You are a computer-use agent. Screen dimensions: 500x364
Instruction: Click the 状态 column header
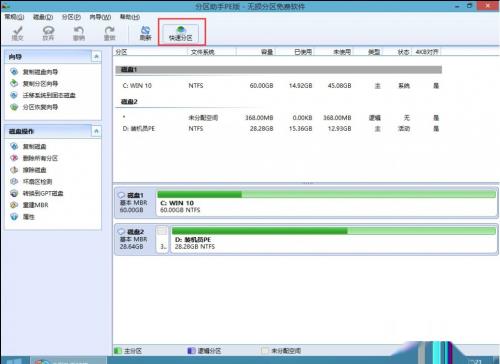click(x=397, y=52)
